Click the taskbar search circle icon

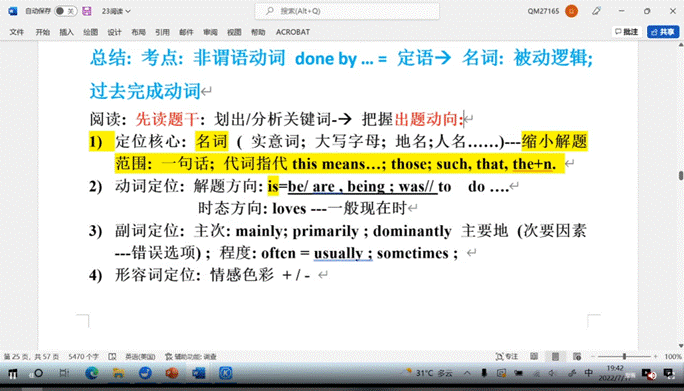(x=38, y=373)
